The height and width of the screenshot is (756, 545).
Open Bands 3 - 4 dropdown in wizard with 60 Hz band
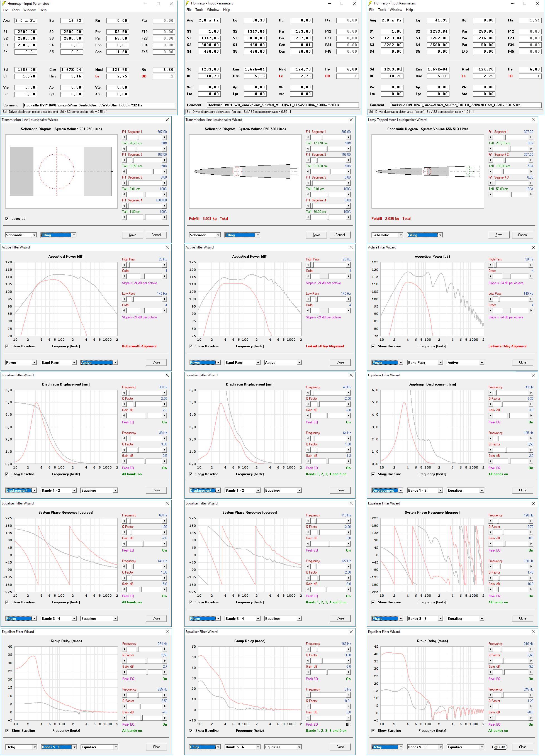[x=58, y=618]
